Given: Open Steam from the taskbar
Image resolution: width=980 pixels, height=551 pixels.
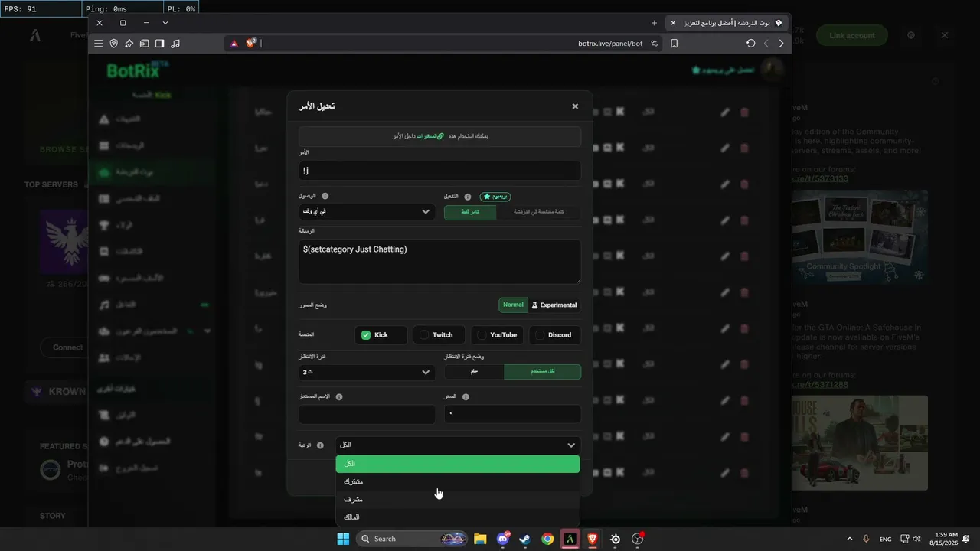Looking at the screenshot, I should (x=525, y=539).
